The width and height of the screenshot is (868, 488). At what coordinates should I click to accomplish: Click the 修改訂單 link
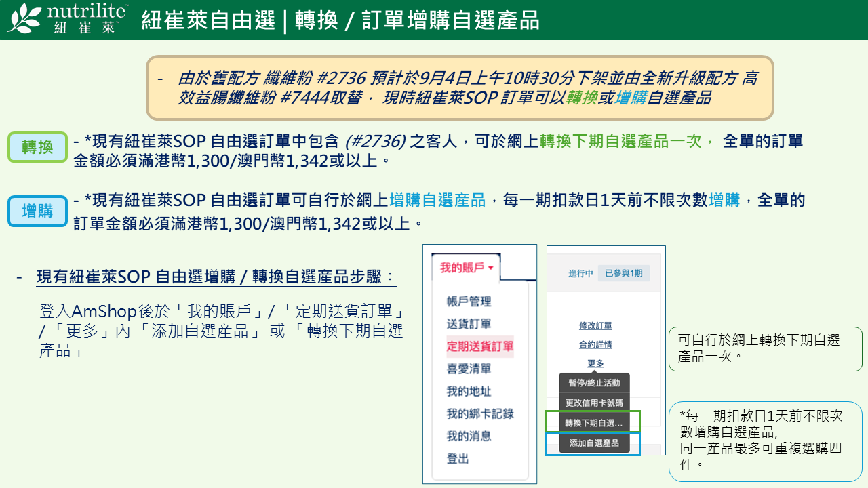(x=595, y=326)
